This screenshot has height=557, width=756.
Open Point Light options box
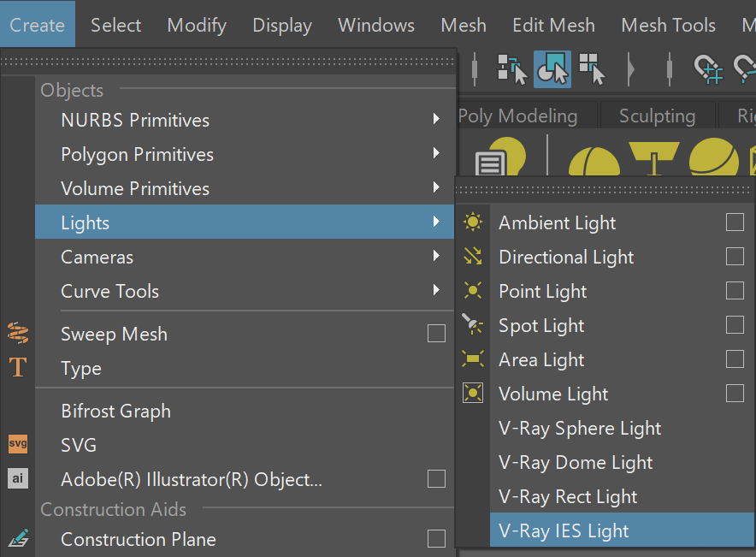735,290
